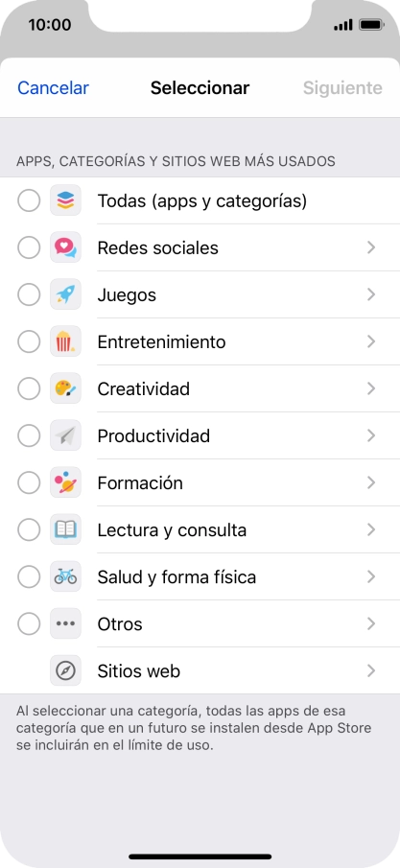The width and height of the screenshot is (400, 868).
Task: Click the Productividad paper plane icon
Action: [x=65, y=435]
